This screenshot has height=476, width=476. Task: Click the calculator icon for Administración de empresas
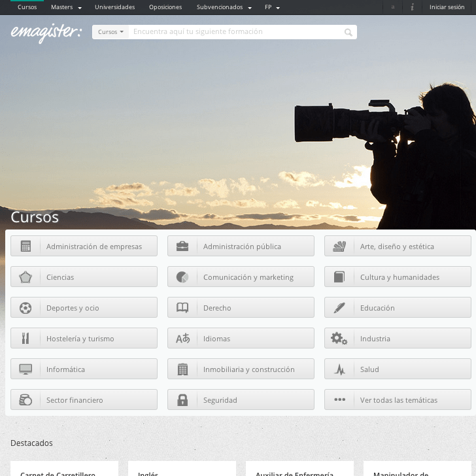tap(25, 246)
